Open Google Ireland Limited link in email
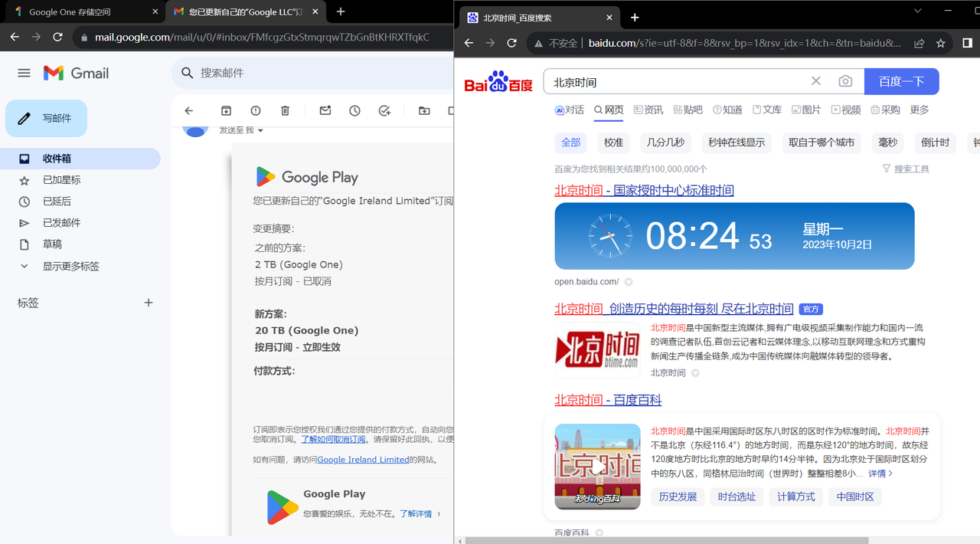 (363, 460)
